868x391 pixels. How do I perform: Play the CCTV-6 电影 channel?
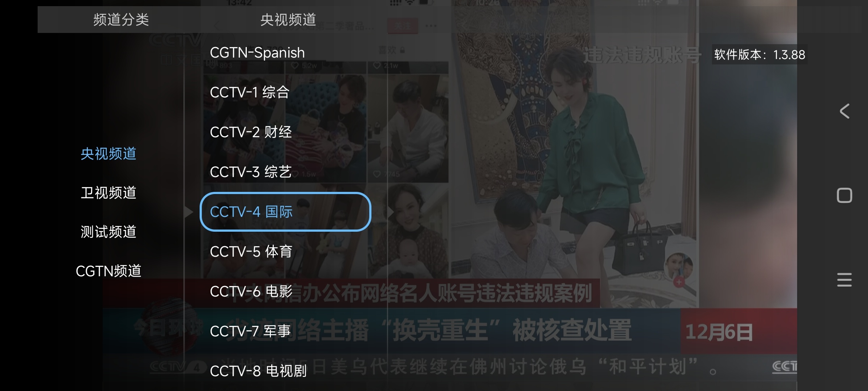coord(251,291)
